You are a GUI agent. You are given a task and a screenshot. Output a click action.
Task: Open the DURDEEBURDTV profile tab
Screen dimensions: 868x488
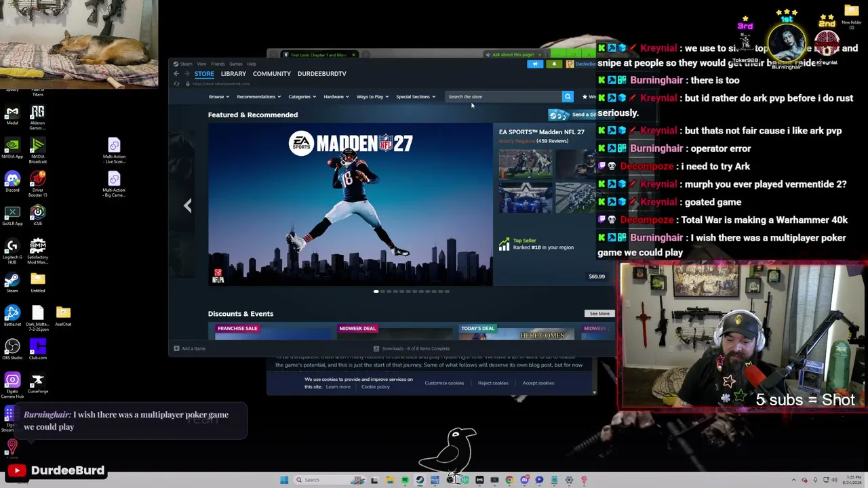pyautogui.click(x=321, y=74)
